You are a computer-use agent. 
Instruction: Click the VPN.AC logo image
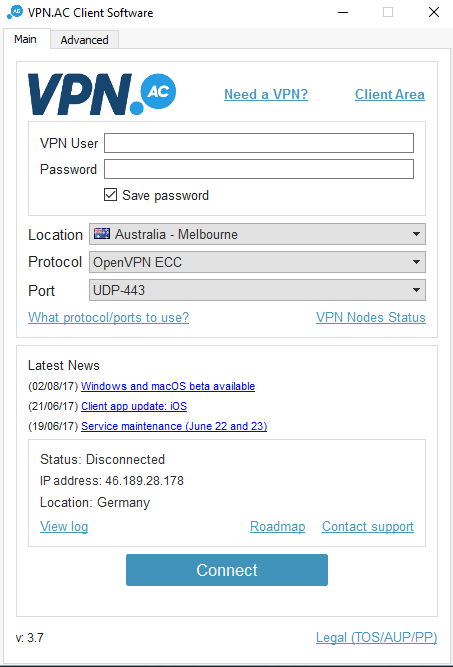click(102, 94)
